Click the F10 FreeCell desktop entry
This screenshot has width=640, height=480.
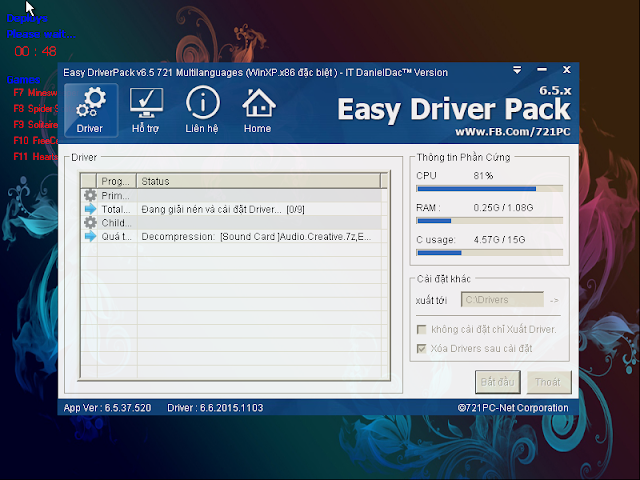click(x=36, y=141)
